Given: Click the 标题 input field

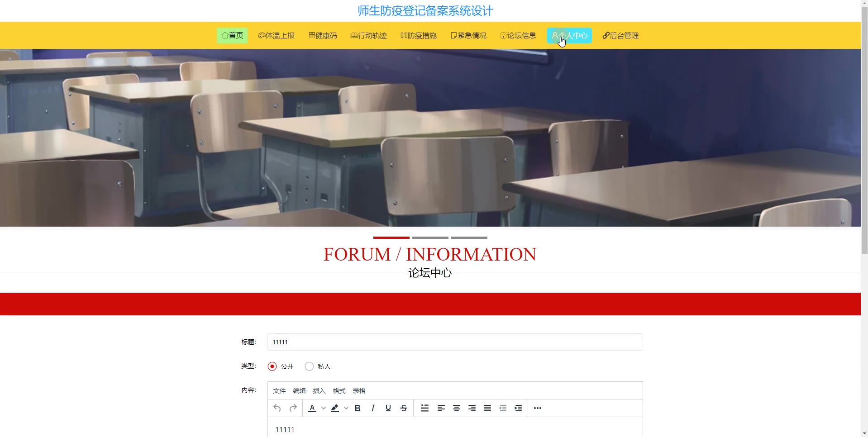Looking at the screenshot, I should click(x=455, y=342).
